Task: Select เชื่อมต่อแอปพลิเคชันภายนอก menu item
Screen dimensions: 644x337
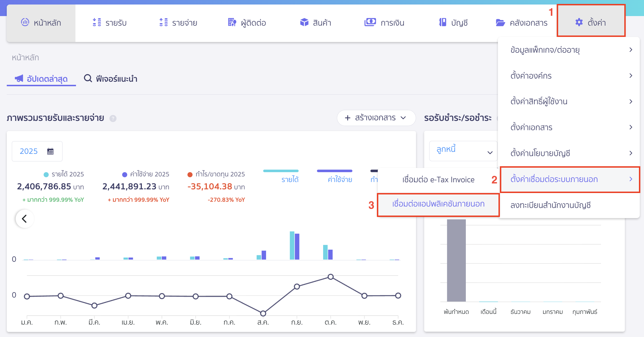Action: click(x=438, y=204)
